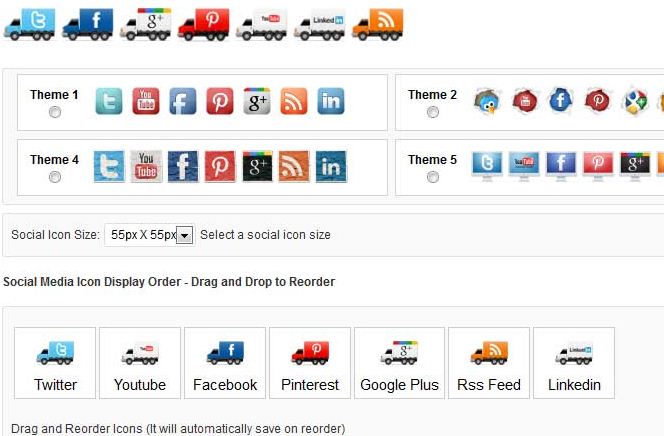
Task: Click the LinkedIn truck icon in top preview
Action: [x=320, y=26]
